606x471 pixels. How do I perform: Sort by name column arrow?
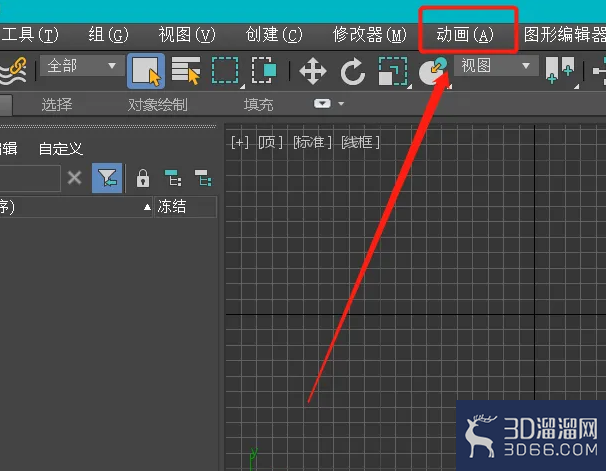tap(147, 207)
